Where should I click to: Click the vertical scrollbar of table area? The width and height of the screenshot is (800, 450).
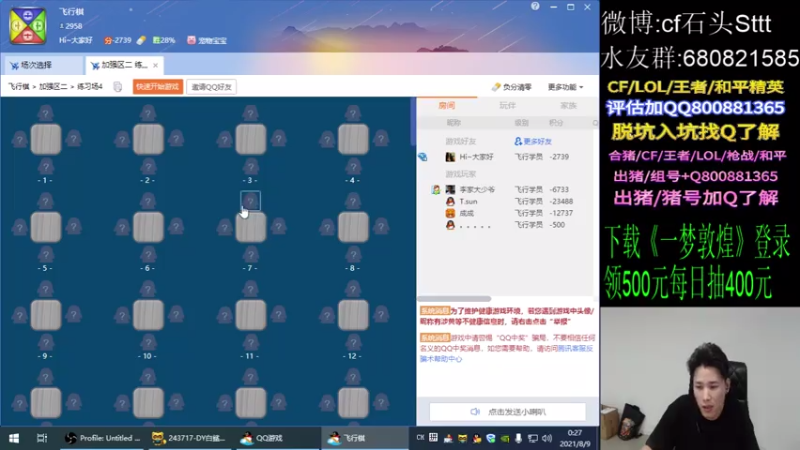pos(413,120)
